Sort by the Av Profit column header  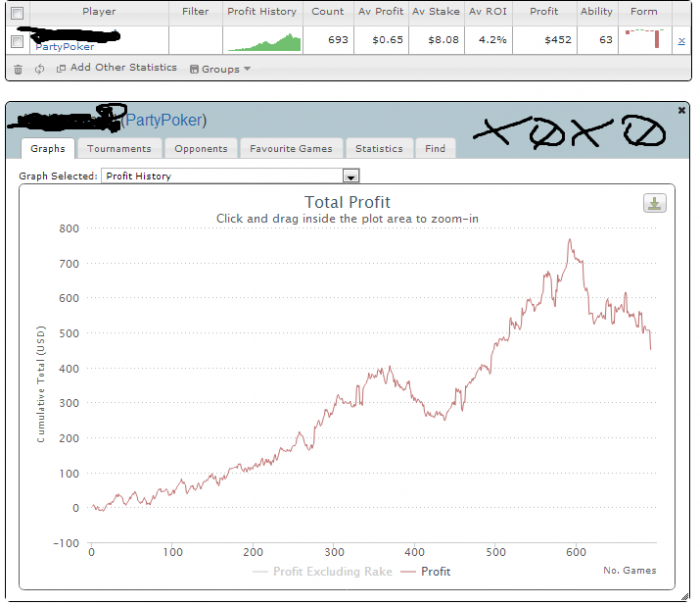380,12
